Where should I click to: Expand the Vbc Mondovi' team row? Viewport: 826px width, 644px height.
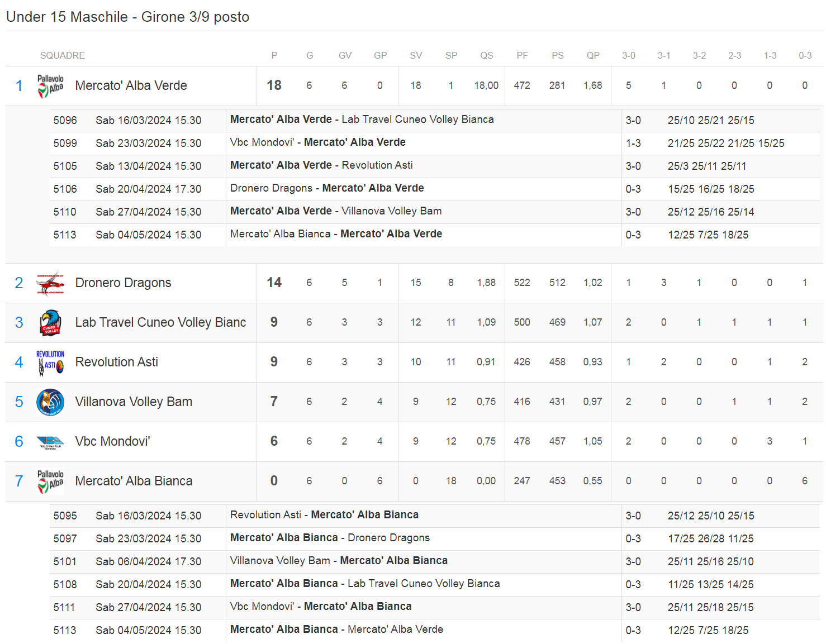(414, 442)
